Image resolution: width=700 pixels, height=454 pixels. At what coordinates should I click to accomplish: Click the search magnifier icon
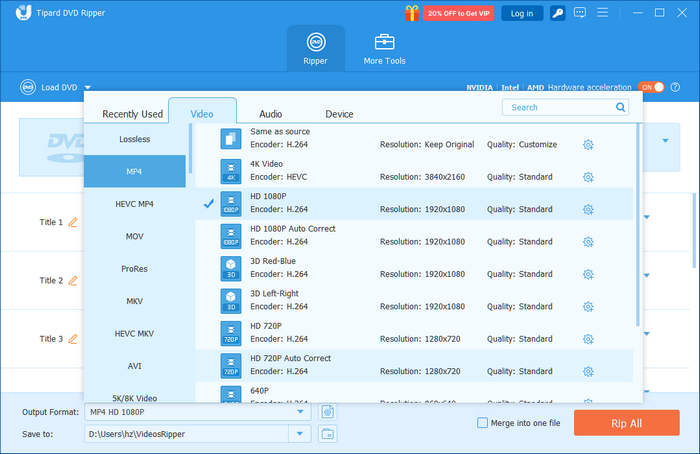click(621, 107)
